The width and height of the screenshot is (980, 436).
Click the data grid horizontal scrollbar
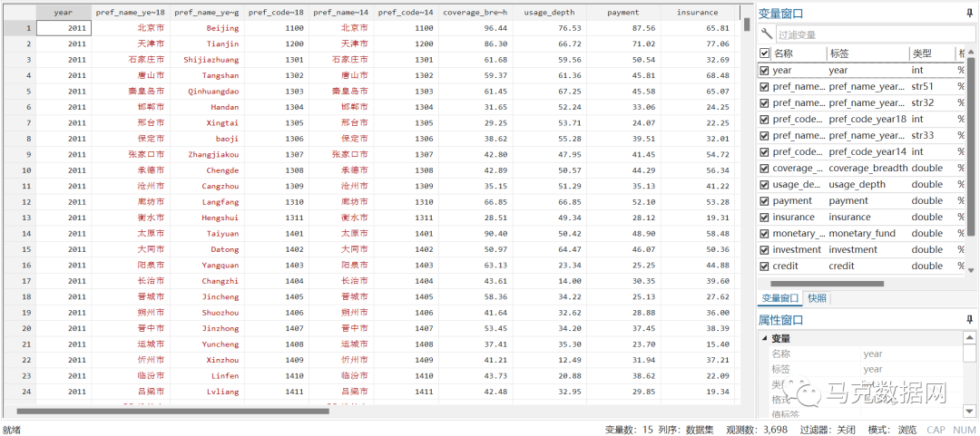pos(172,411)
